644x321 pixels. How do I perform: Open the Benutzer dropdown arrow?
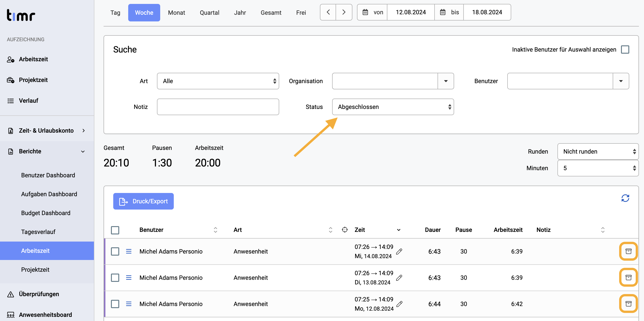click(621, 81)
